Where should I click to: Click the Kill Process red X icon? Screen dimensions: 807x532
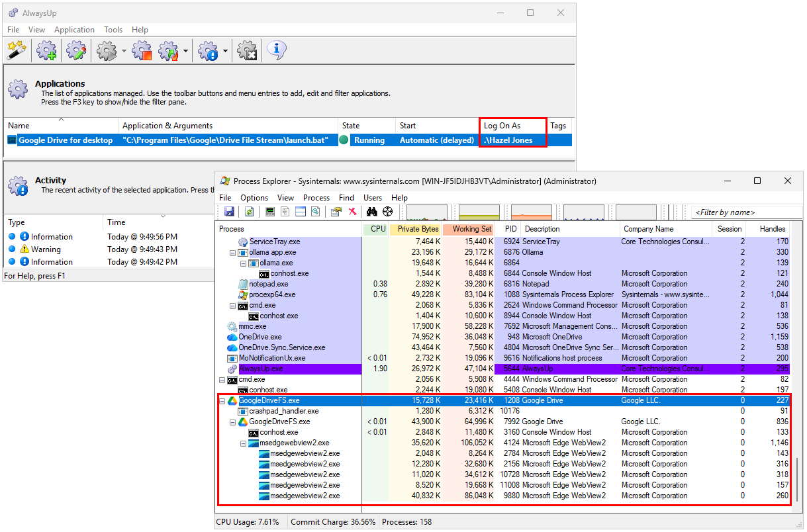pyautogui.click(x=352, y=212)
